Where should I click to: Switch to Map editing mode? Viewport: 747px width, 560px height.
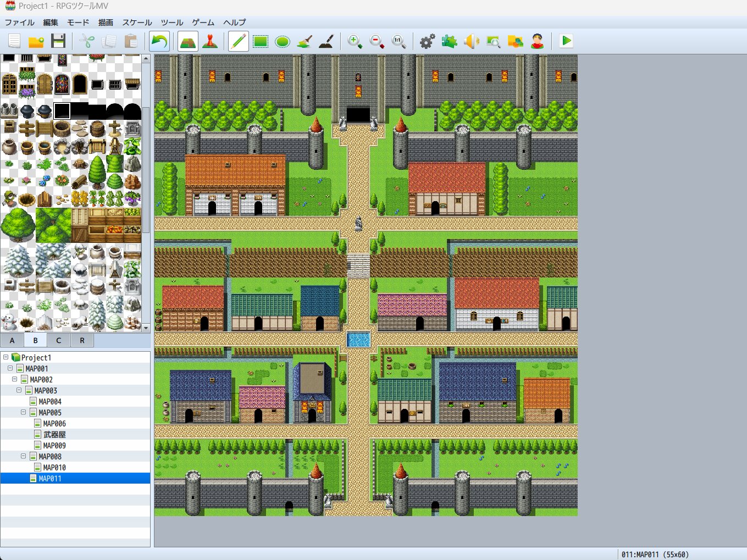[x=188, y=41]
